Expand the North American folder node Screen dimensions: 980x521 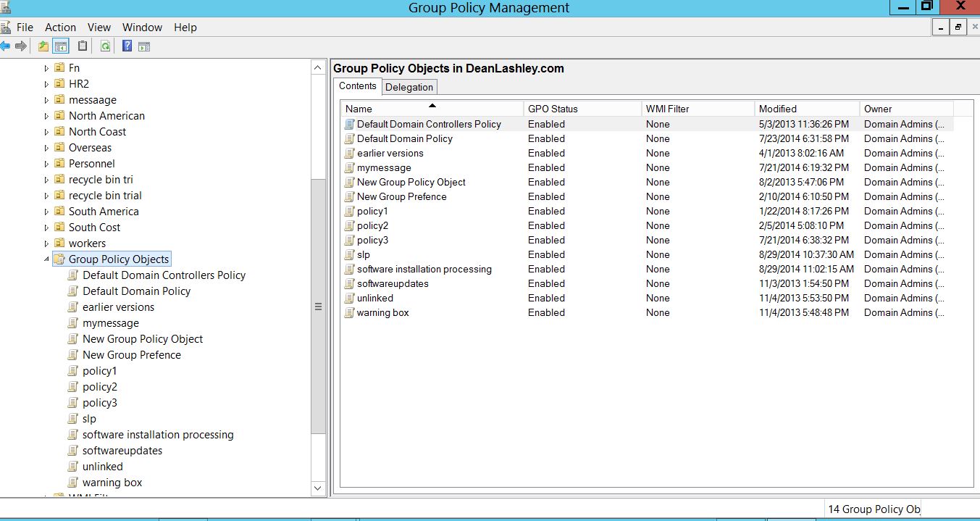tap(46, 116)
